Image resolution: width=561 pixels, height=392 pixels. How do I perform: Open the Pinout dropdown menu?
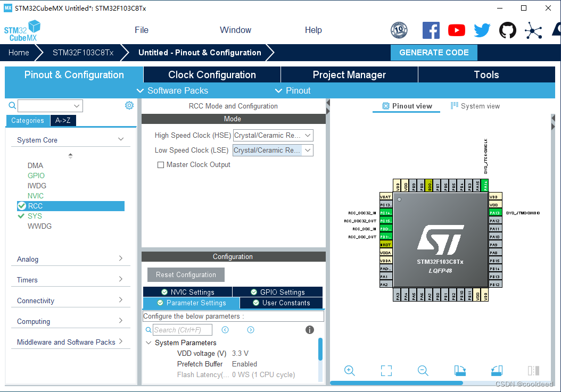[293, 90]
